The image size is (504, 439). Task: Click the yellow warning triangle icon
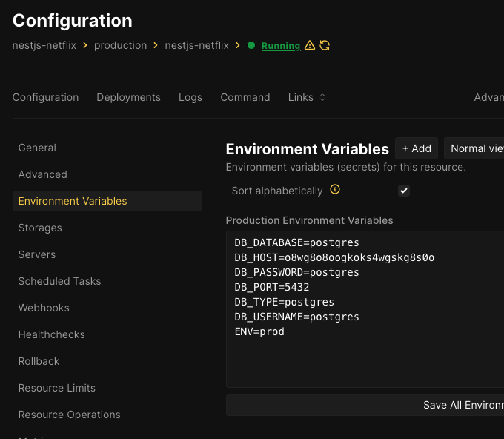[310, 45]
